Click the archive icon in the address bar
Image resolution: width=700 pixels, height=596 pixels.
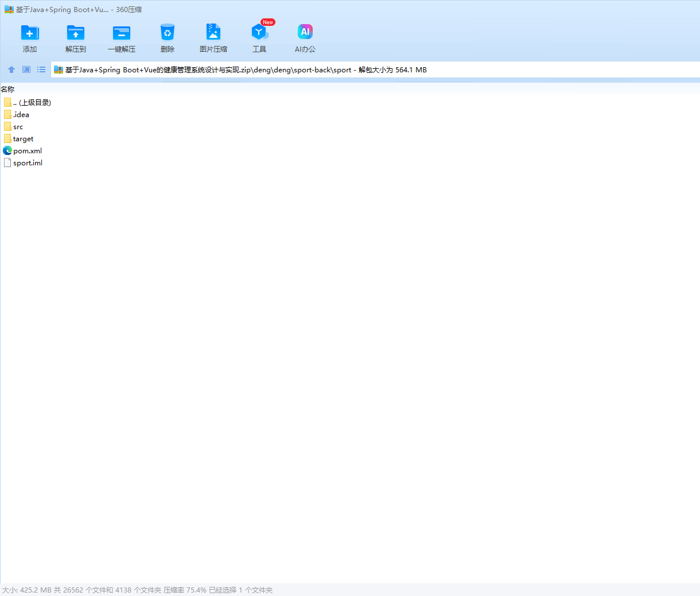[x=58, y=70]
